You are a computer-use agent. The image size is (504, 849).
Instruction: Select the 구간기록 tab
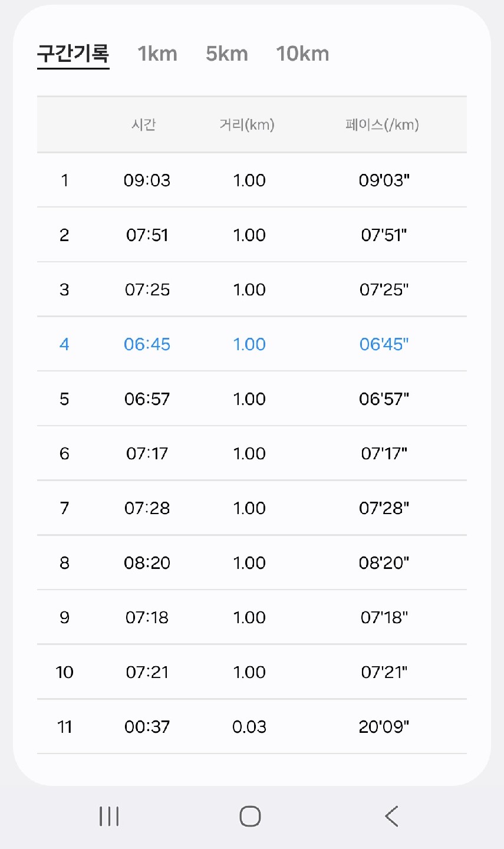pyautogui.click(x=73, y=54)
